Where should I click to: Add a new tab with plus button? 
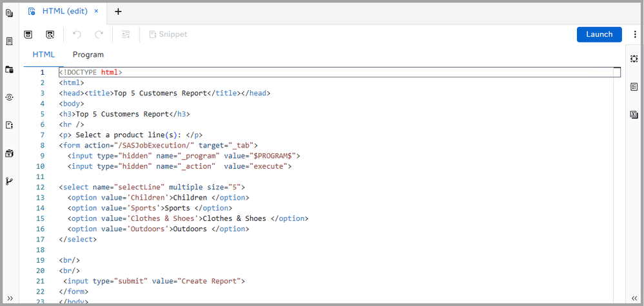click(118, 12)
